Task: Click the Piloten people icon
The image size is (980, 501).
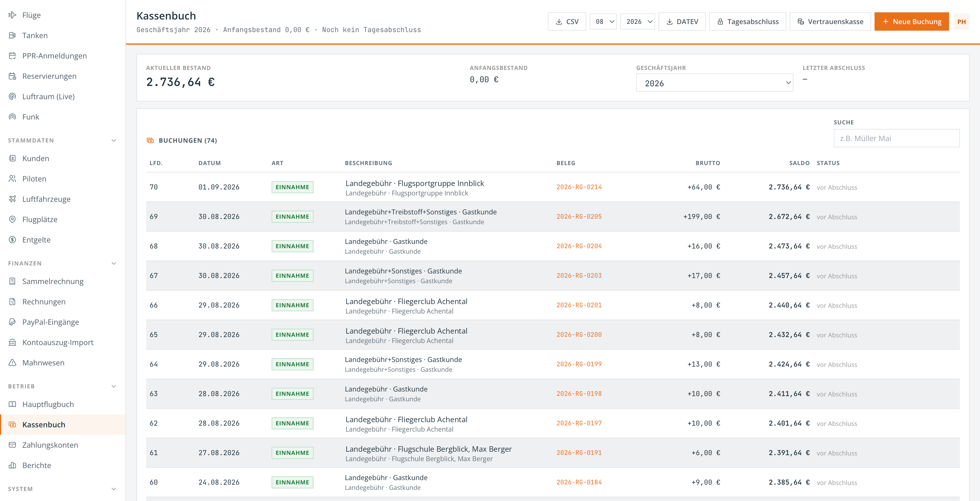Action: click(13, 179)
